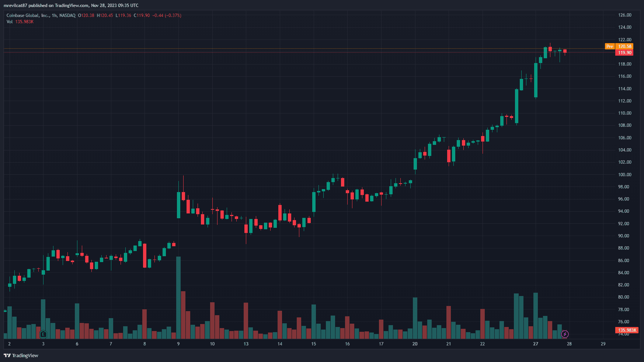The image size is (644, 362).
Task: Click the purple lightning bolt icon
Action: tap(565, 334)
